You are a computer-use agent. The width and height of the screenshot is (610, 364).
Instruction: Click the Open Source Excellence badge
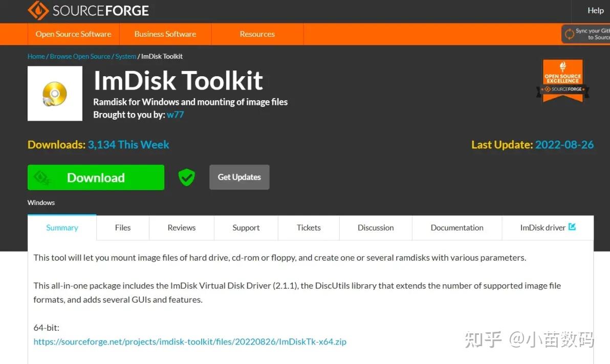tap(562, 80)
